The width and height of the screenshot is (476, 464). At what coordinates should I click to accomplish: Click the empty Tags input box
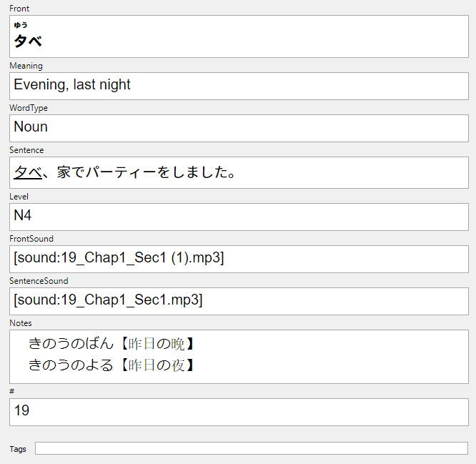[252, 448]
